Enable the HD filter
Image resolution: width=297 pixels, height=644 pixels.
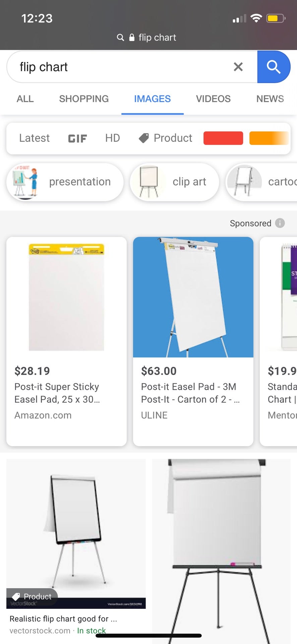point(112,138)
